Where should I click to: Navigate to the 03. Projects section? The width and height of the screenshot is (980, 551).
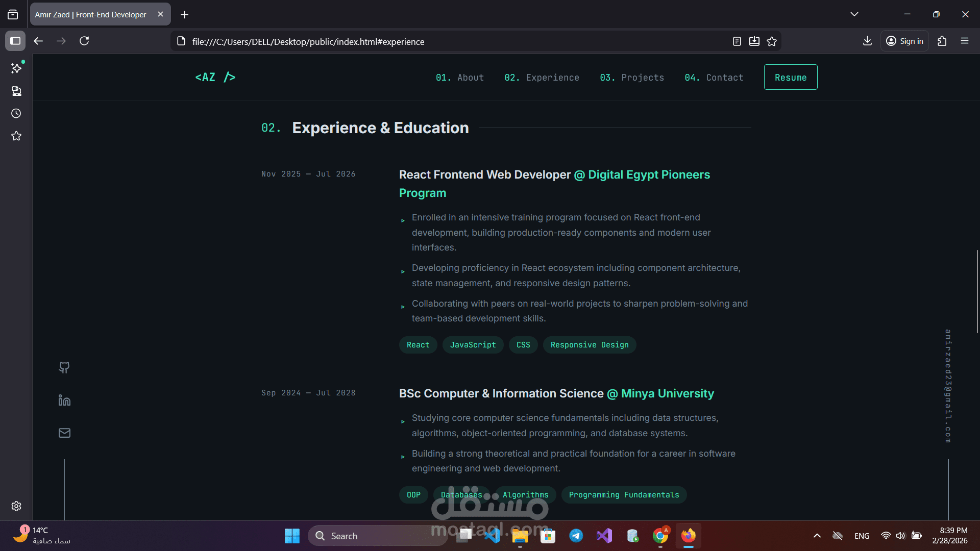pyautogui.click(x=632, y=77)
